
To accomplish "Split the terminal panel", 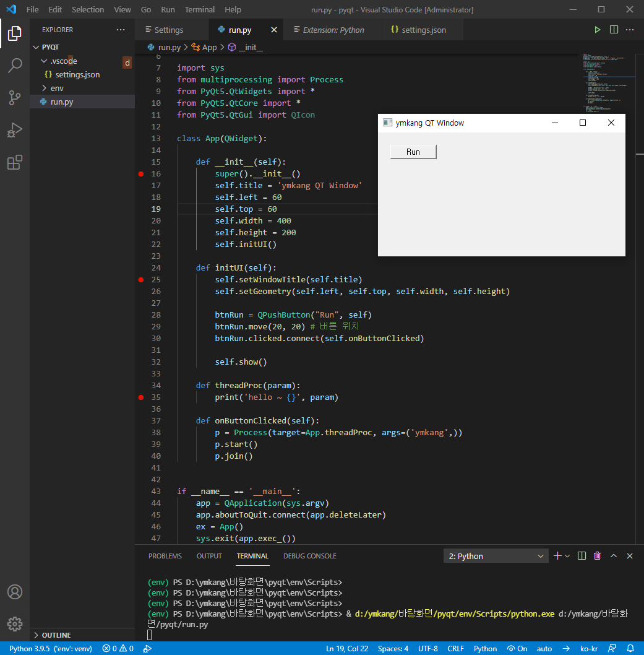I will point(582,556).
